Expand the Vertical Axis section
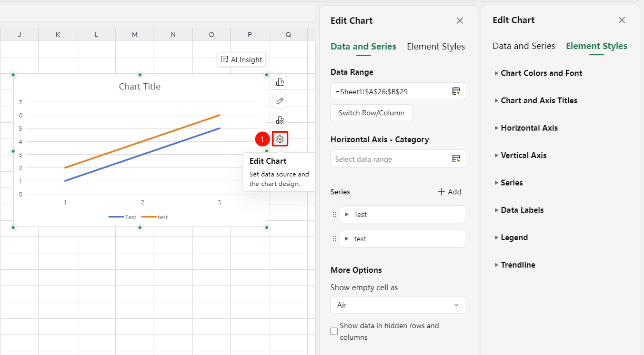The width and height of the screenshot is (644, 355). (521, 155)
